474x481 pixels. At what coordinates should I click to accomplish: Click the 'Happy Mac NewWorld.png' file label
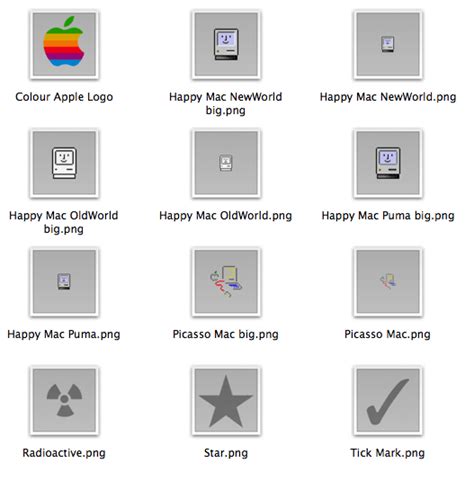[x=388, y=97]
